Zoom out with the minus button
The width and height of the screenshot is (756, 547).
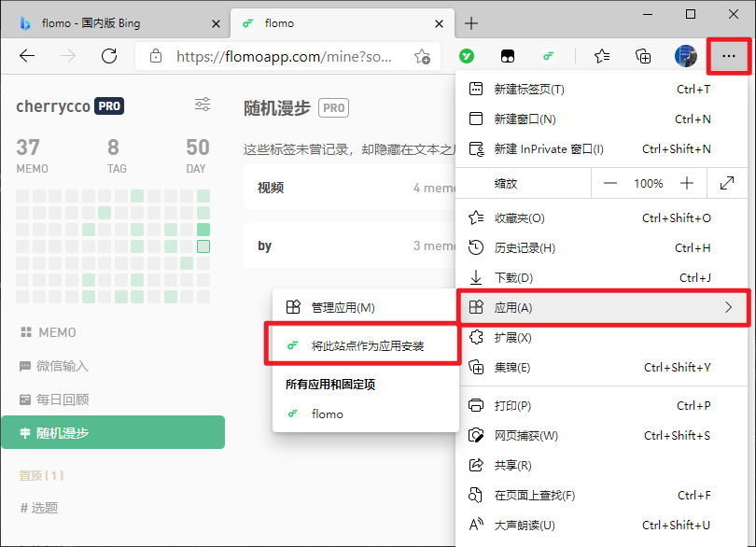coord(609,183)
